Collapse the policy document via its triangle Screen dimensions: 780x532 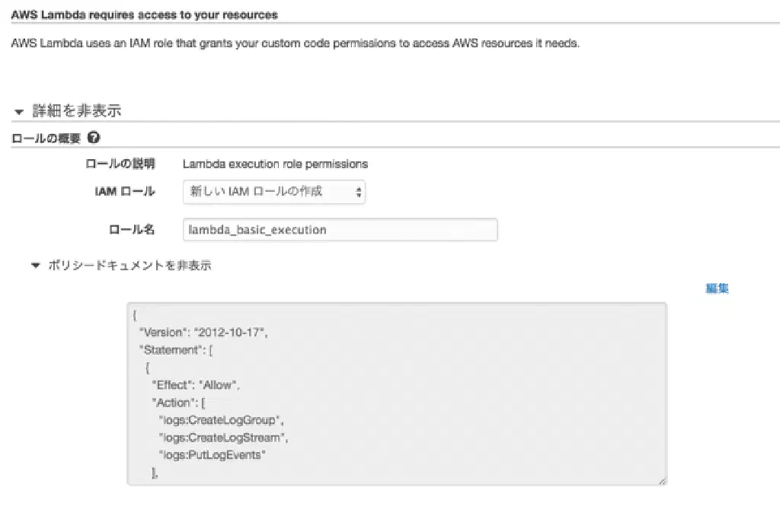coord(34,266)
